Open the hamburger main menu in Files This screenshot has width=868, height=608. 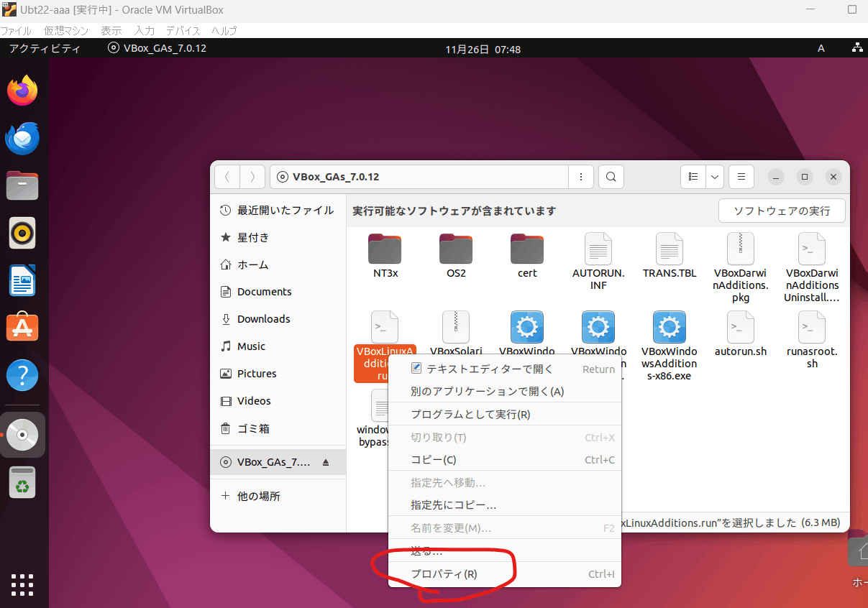pyautogui.click(x=741, y=177)
